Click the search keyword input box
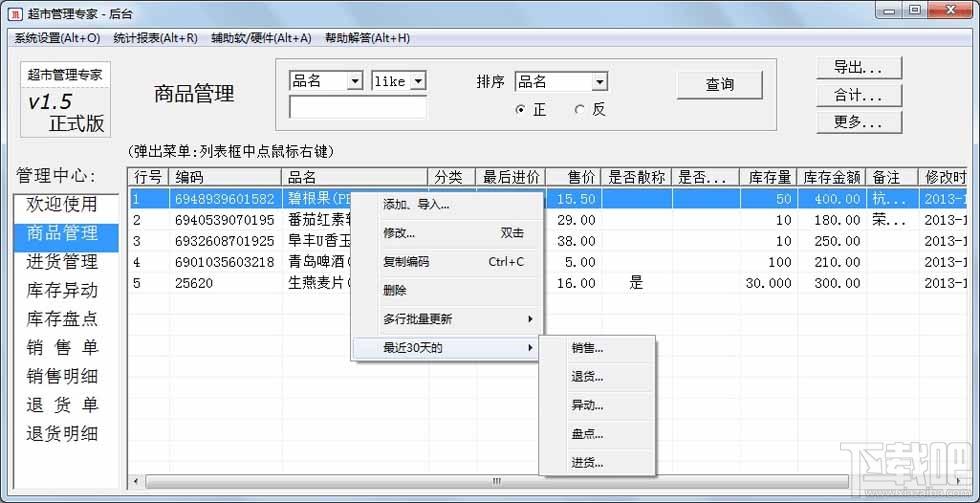This screenshot has width=980, height=503. pos(358,107)
